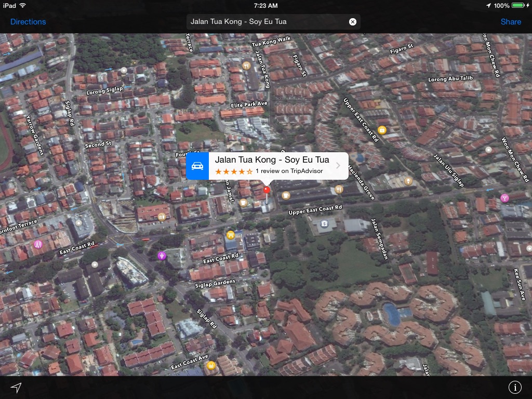Screen dimensions: 532x399
Task: Tap the pink cocktail bar marker
Action: [x=504, y=198]
